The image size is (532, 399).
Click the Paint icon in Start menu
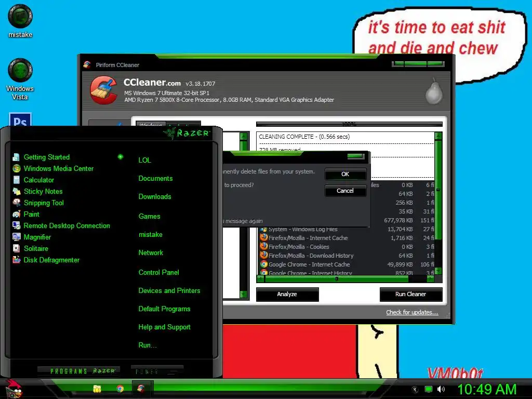16,214
